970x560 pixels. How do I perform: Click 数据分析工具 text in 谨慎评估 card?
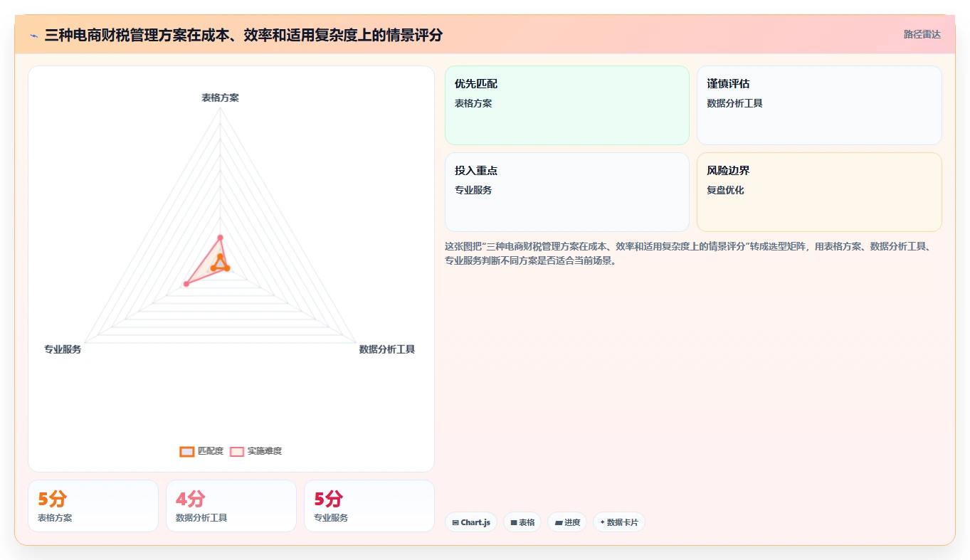pos(734,103)
